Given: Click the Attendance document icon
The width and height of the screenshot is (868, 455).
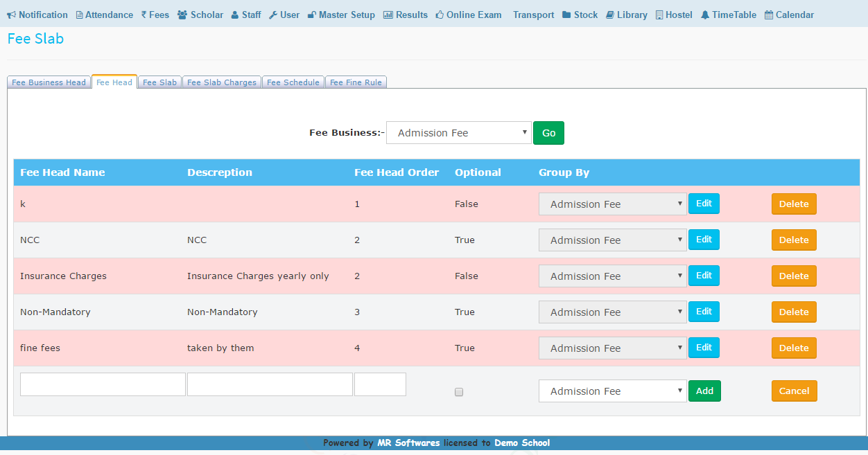Looking at the screenshot, I should coord(79,15).
